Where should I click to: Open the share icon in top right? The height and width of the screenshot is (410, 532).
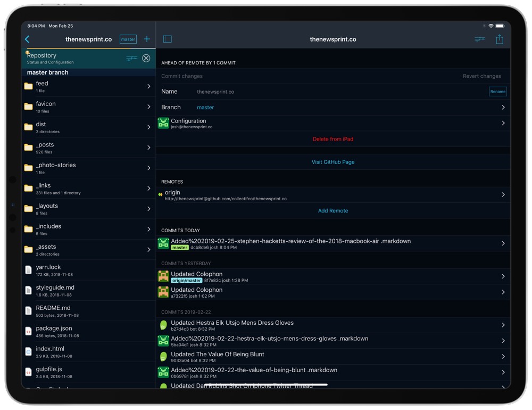(499, 39)
